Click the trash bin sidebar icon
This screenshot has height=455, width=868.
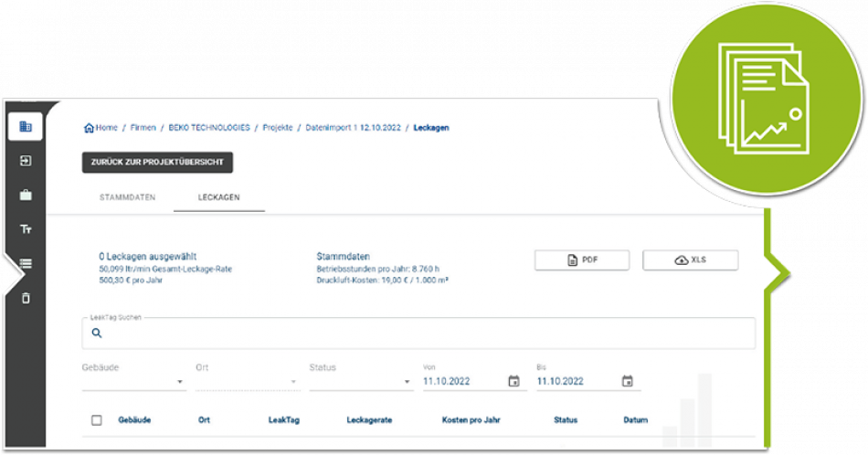click(26, 299)
